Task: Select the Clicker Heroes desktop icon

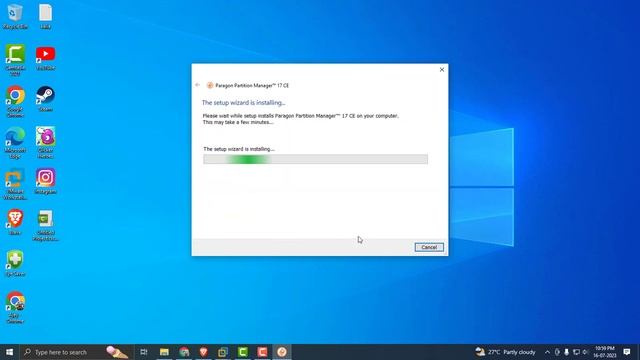Action: pos(45,143)
